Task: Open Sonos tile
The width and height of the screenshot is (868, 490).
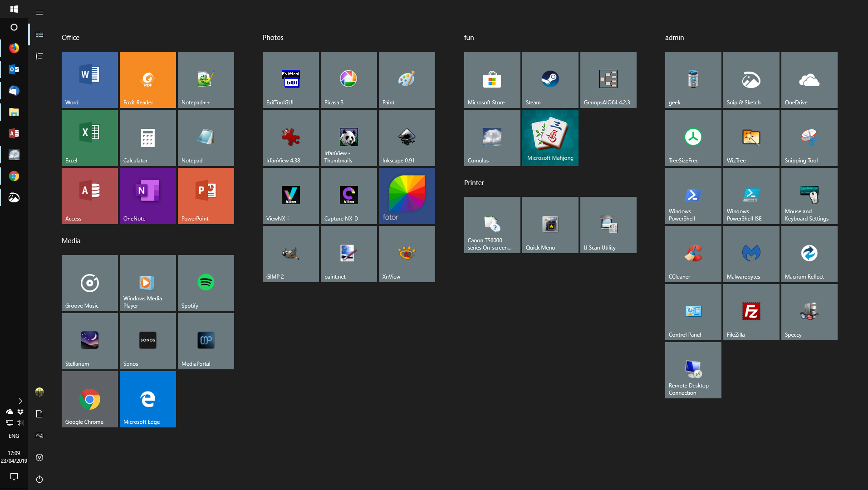Action: point(148,341)
